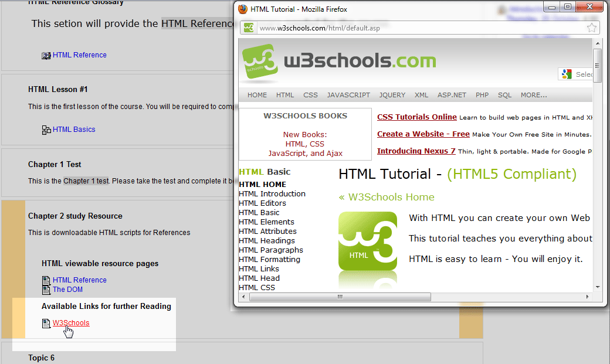Click the page icon beside W3Schools link
This screenshot has width=610, height=364.
tap(46, 323)
